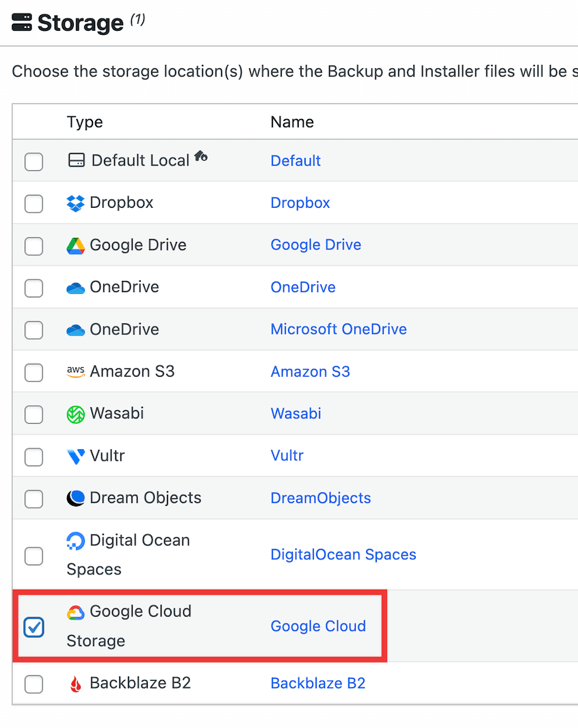Click the home lock icon beside Default Local
The image size is (578, 728).
tap(200, 156)
